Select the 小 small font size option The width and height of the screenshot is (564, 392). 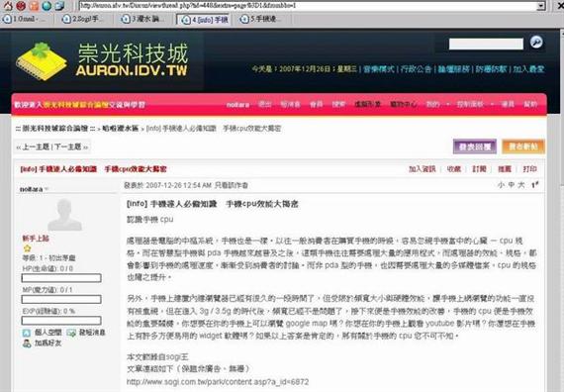[501, 185]
